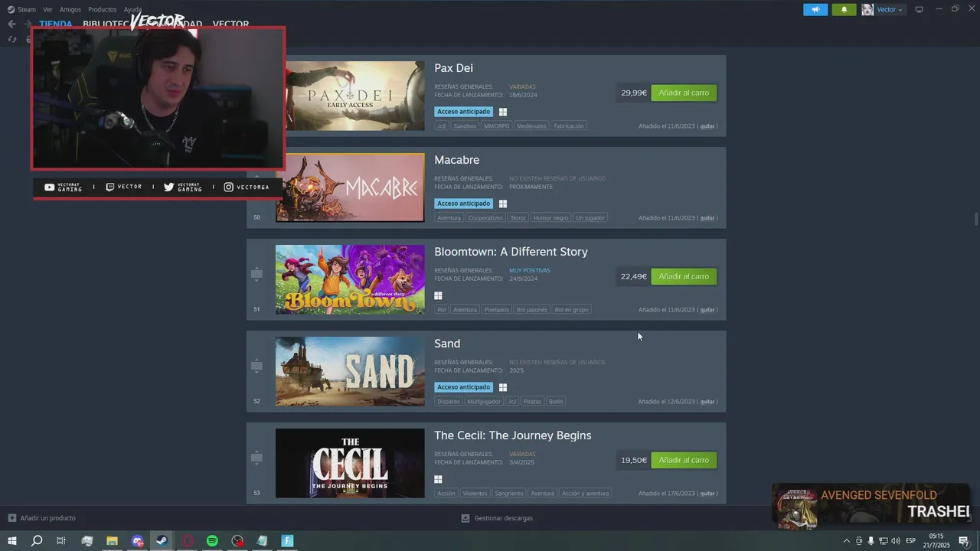Open the green notifications bell
The height and width of the screenshot is (551, 980).
point(844,9)
